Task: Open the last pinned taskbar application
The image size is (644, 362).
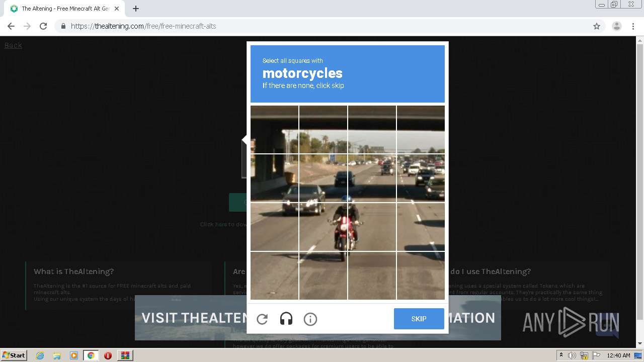Action: click(125, 355)
